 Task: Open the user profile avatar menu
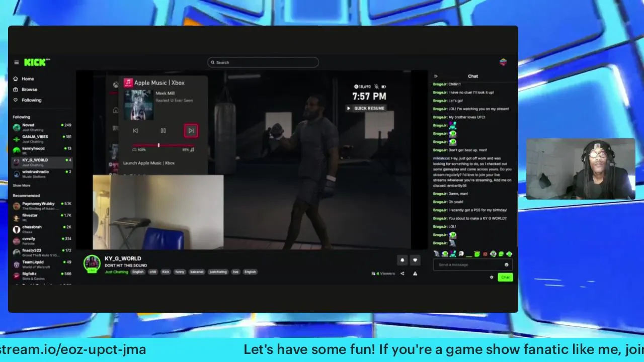pyautogui.click(x=503, y=62)
